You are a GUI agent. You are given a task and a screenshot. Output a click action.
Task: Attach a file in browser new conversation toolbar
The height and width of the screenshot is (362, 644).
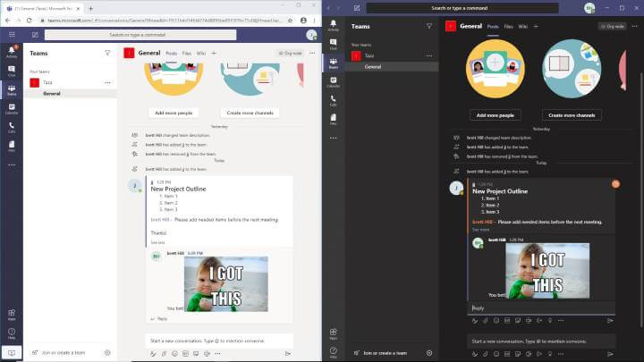pos(164,353)
